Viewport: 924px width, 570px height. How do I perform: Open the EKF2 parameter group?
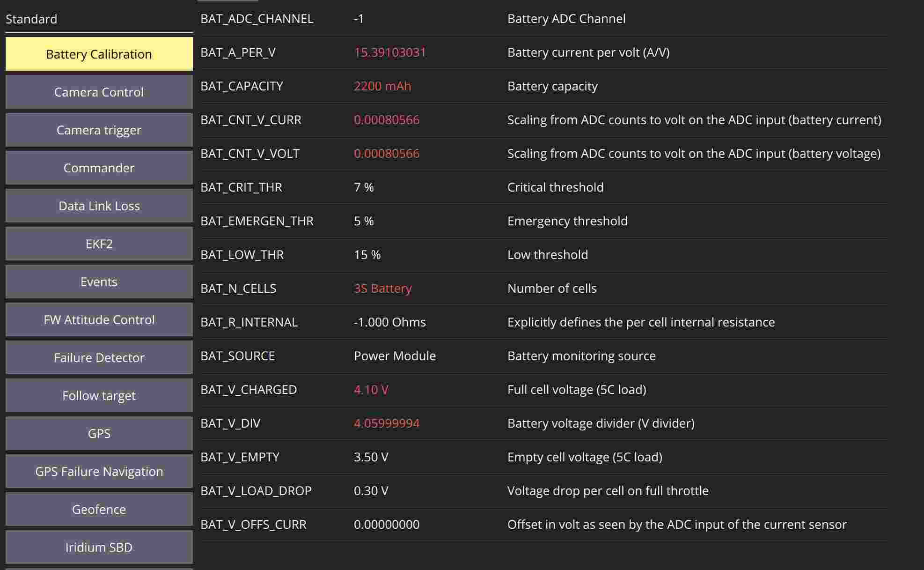(x=99, y=244)
